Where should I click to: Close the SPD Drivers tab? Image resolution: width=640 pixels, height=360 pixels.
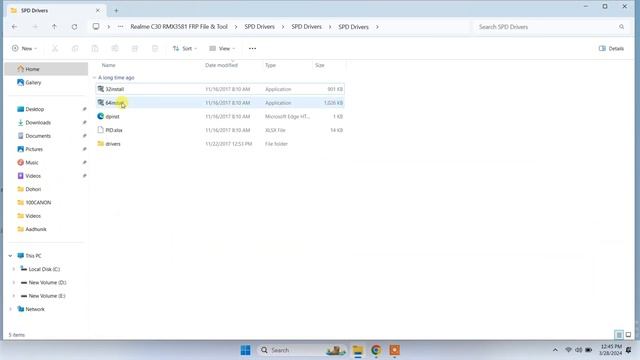98,10
